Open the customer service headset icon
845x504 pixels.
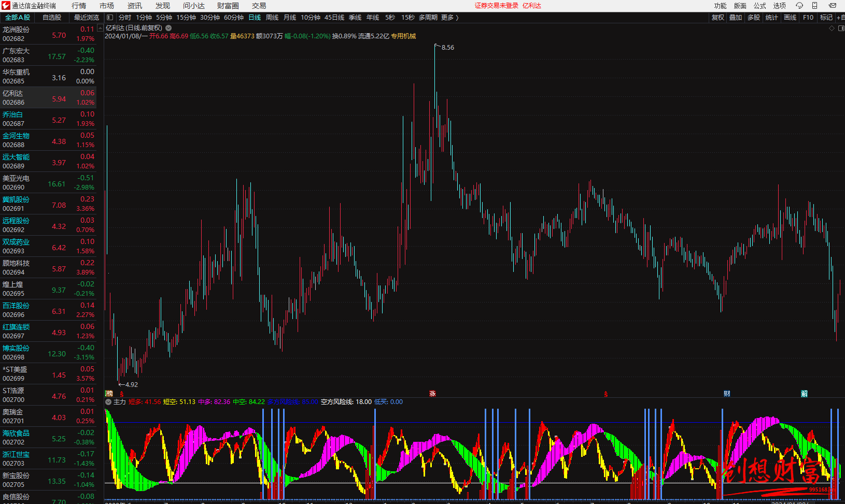(799, 6)
